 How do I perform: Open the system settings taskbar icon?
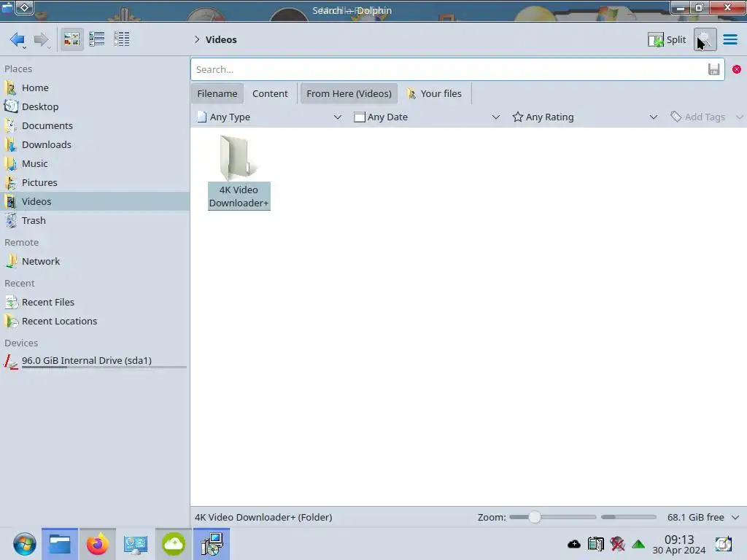[135, 544]
